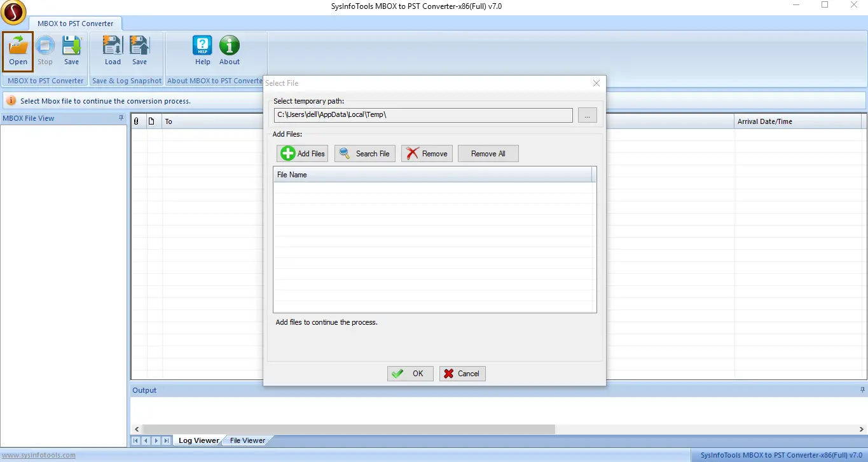Close the Select File dialog

(596, 83)
